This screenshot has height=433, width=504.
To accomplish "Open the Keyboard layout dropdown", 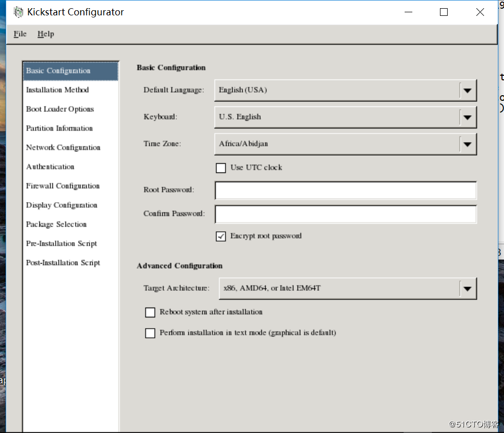I will (x=467, y=117).
